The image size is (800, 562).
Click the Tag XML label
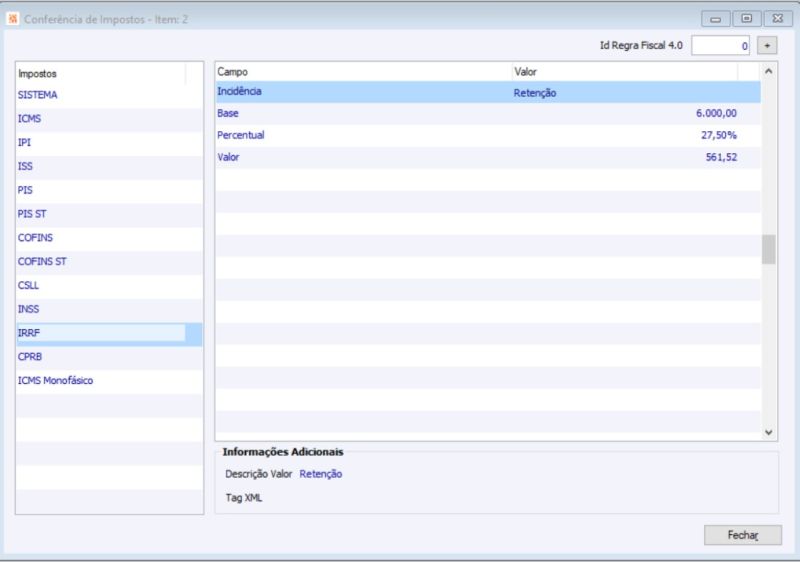coord(244,498)
